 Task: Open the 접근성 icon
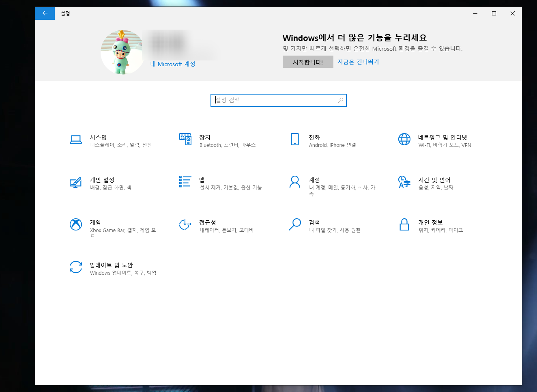185,224
